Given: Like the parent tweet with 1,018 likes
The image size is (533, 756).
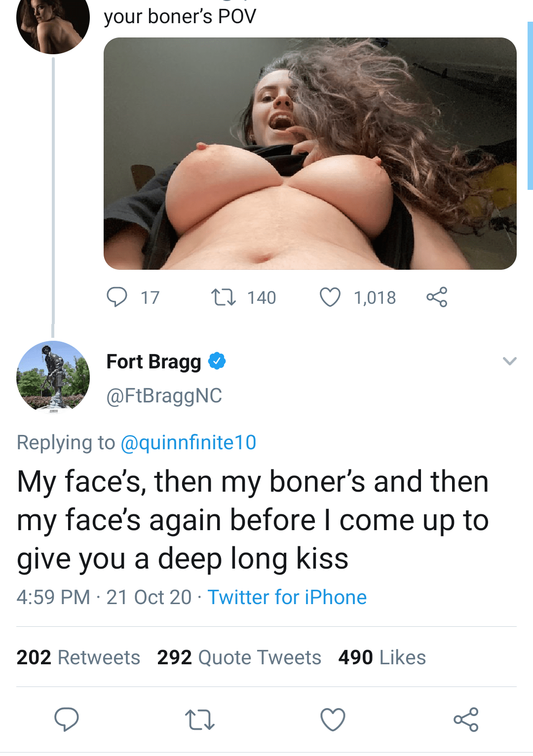Looking at the screenshot, I should [330, 297].
